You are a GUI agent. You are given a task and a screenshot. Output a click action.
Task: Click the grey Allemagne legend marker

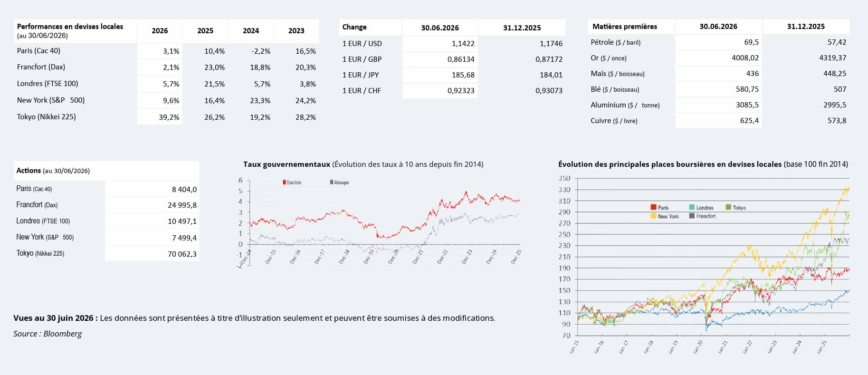[332, 183]
